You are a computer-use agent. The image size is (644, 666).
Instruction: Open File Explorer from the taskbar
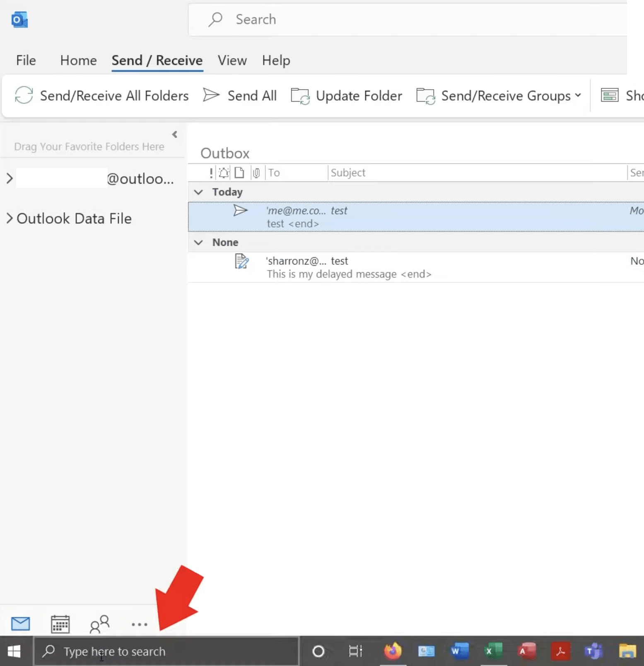point(627,651)
